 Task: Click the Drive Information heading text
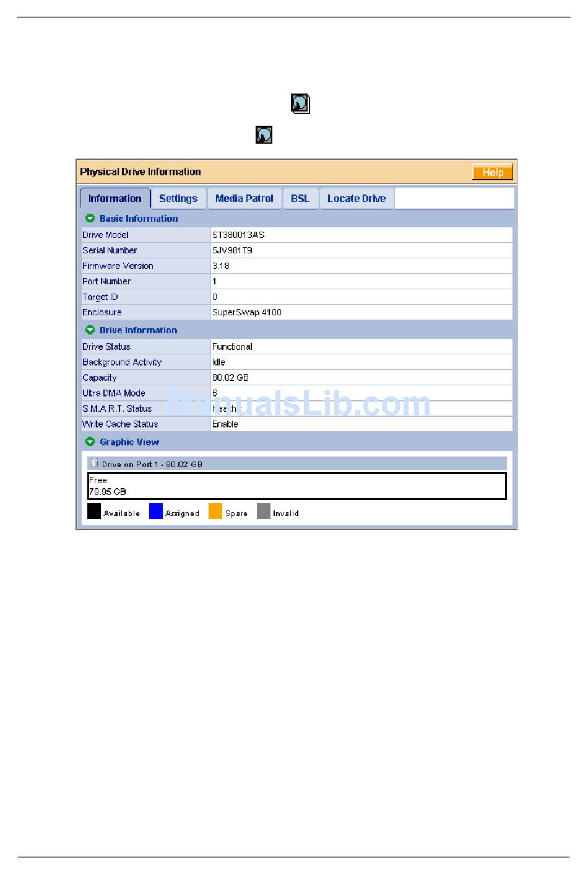pos(139,330)
